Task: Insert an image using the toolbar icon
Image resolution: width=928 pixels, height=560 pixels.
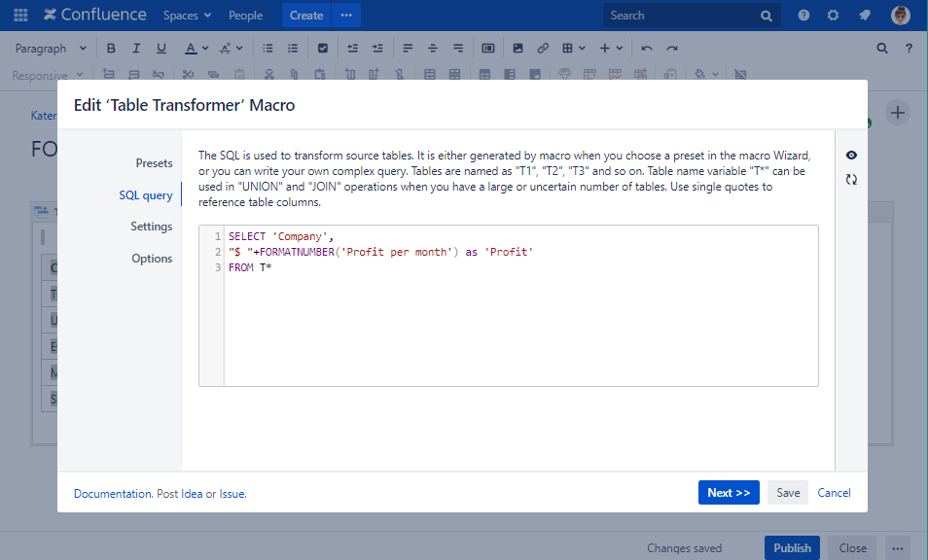Action: click(518, 48)
